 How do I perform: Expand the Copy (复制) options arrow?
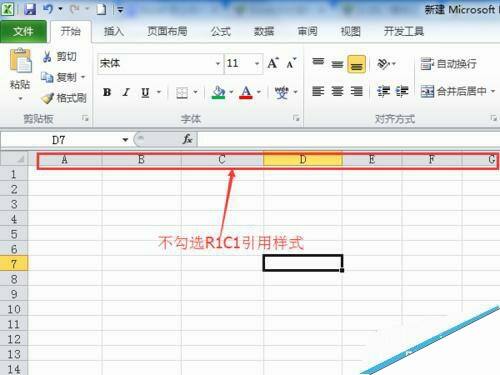point(83,77)
